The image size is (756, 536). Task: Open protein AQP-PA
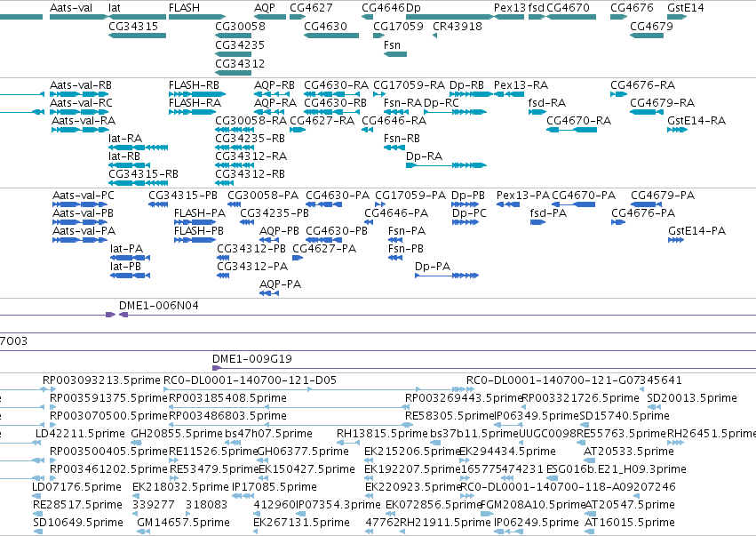coord(280,284)
